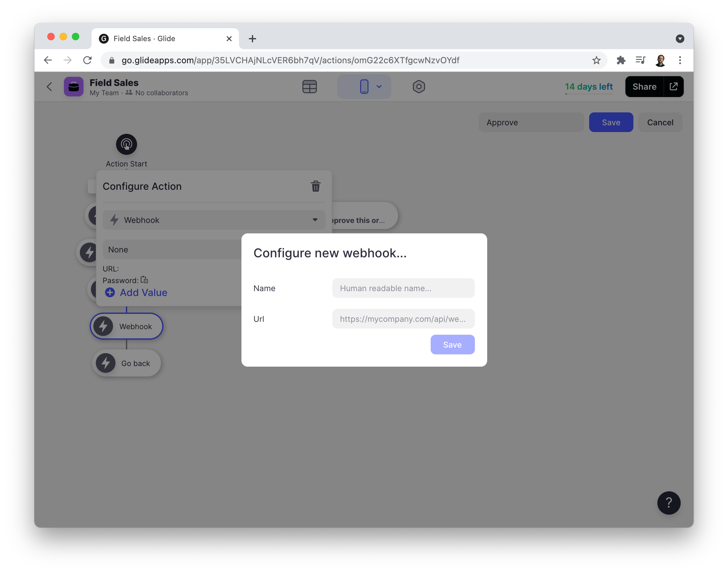
Task: Expand the Webhook action type dropdown
Action: (x=214, y=220)
